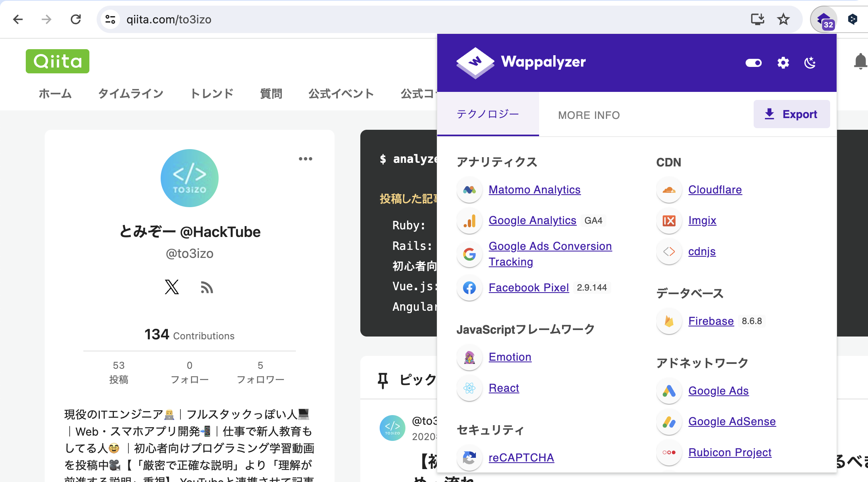Click the X (Twitter) icon on profile
The height and width of the screenshot is (482, 868).
coord(172,287)
